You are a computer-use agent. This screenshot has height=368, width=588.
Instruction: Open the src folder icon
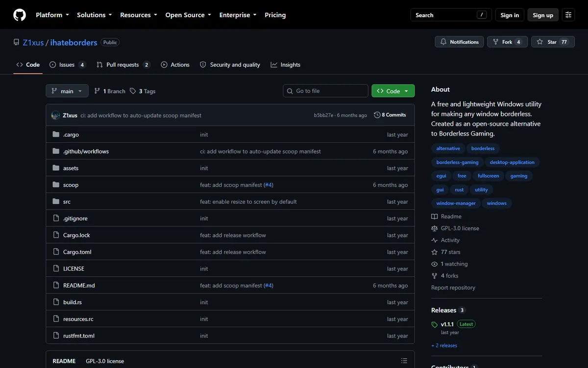(56, 202)
